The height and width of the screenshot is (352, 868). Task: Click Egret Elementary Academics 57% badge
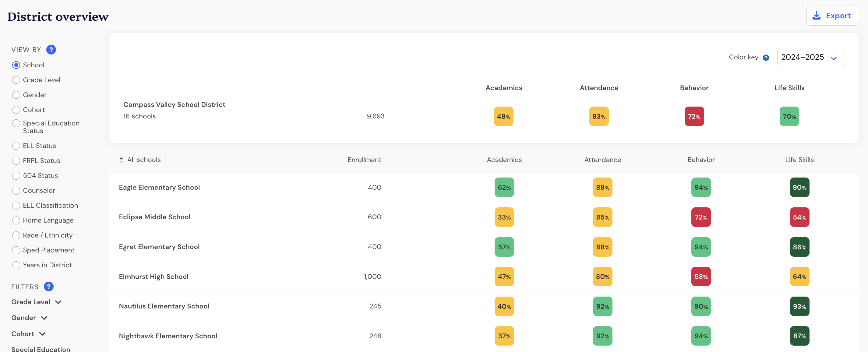pyautogui.click(x=504, y=247)
